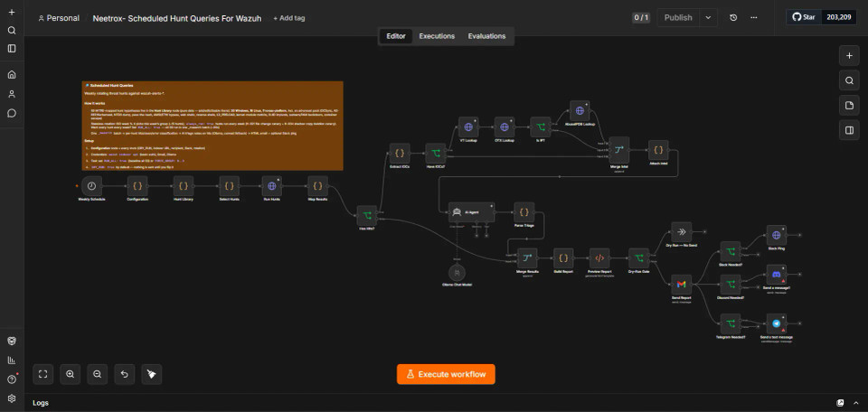This screenshot has height=412, width=868.
Task: Select the Configuration code node
Action: (x=137, y=186)
